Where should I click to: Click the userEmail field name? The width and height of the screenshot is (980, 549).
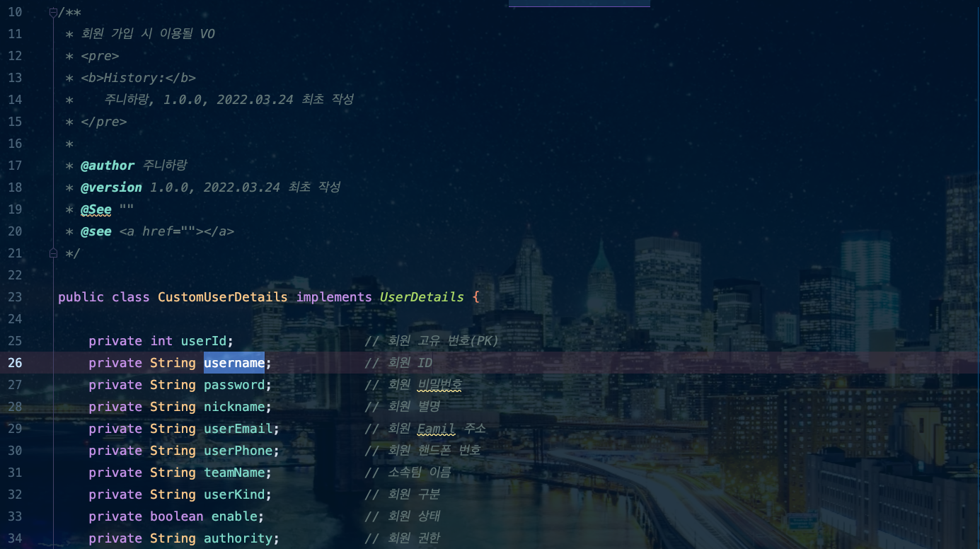click(238, 429)
